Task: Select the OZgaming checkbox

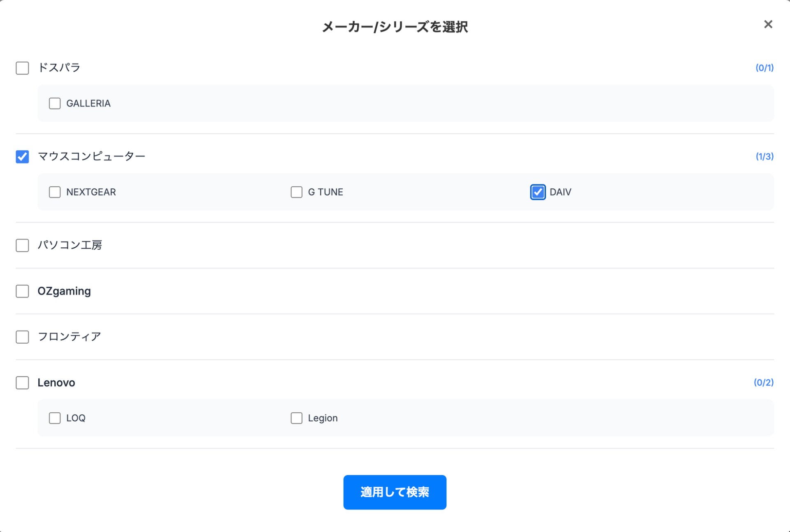Action: (22, 291)
